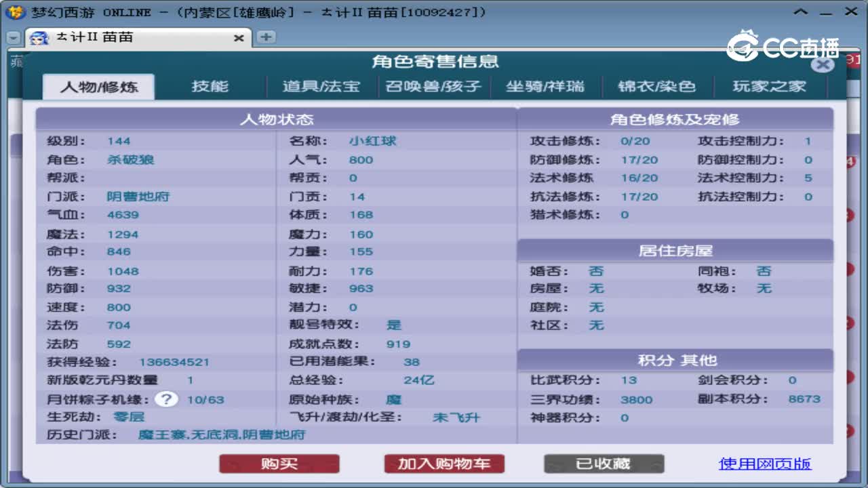The width and height of the screenshot is (868, 488).
Task: Open the 使用网页版 link
Action: click(765, 464)
